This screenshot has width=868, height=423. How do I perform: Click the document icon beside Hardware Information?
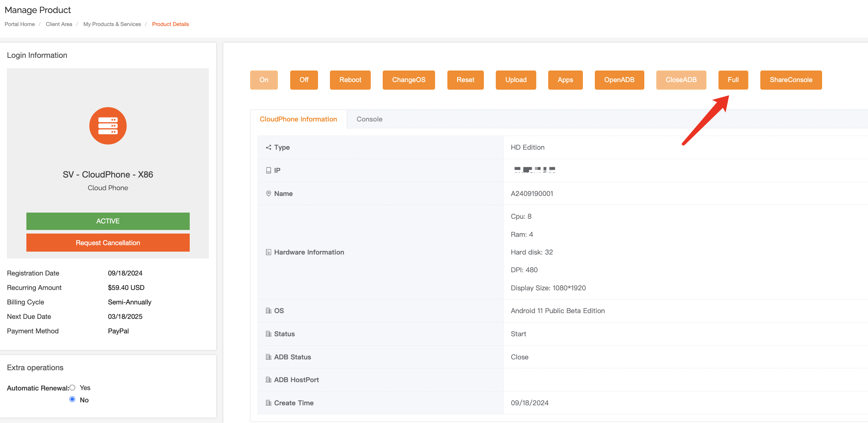(x=268, y=252)
